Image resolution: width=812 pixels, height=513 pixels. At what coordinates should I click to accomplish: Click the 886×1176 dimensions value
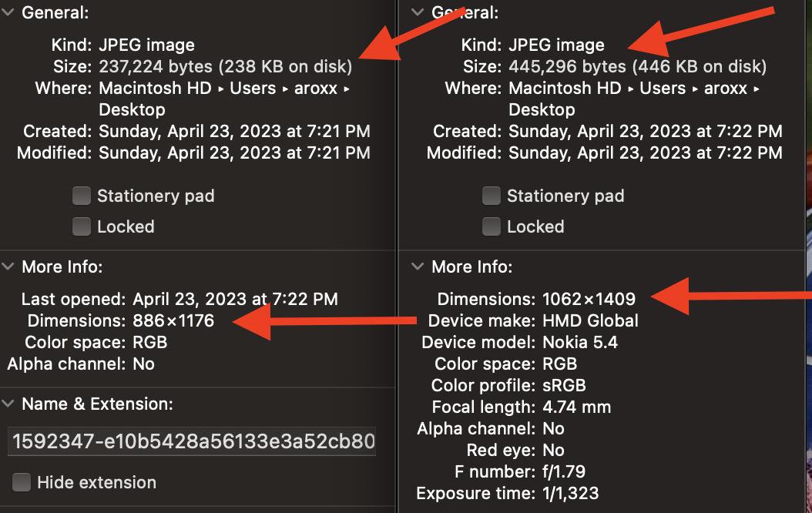coord(173,320)
